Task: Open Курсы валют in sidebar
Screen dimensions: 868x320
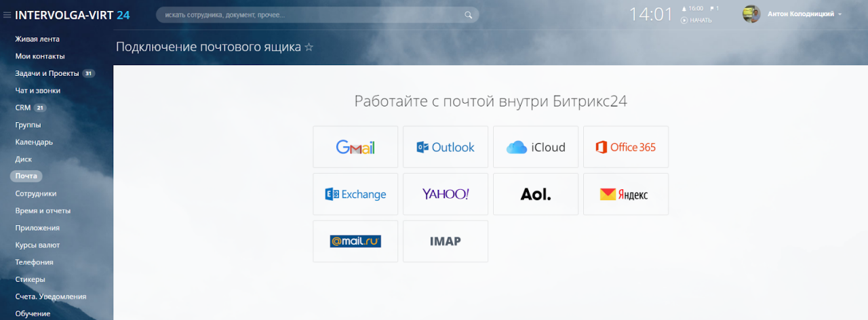Action: click(37, 245)
